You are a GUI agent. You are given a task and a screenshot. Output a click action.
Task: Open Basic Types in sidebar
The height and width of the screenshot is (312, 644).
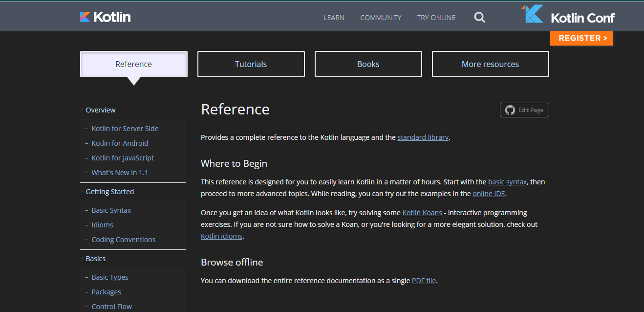point(110,277)
